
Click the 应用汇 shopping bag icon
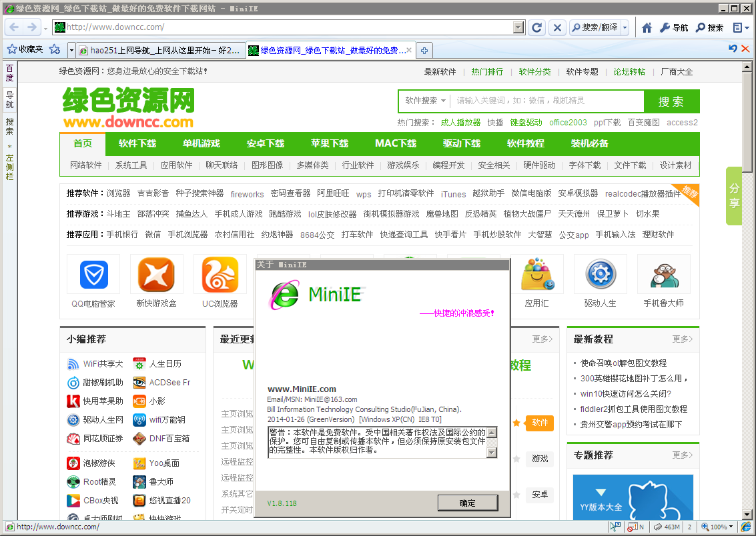coord(537,274)
